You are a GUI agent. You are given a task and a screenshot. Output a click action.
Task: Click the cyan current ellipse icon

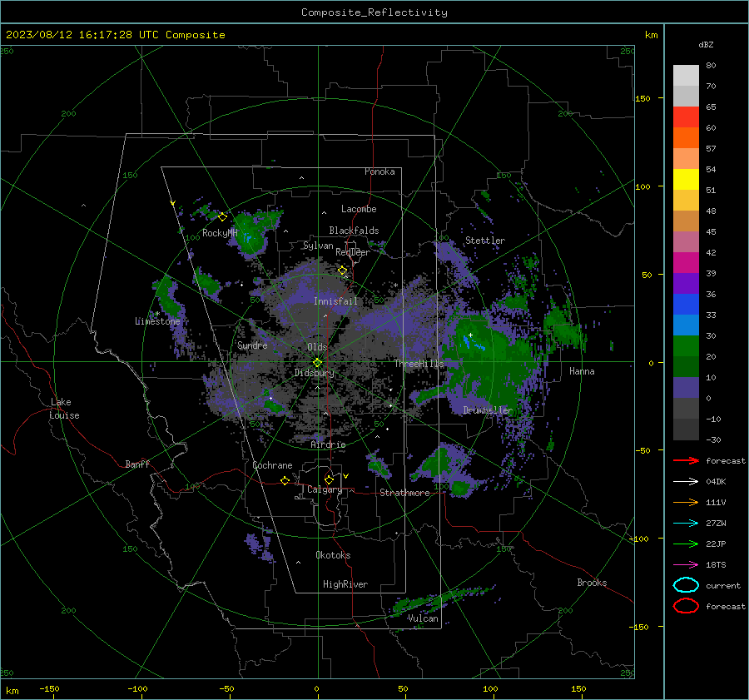tap(686, 585)
